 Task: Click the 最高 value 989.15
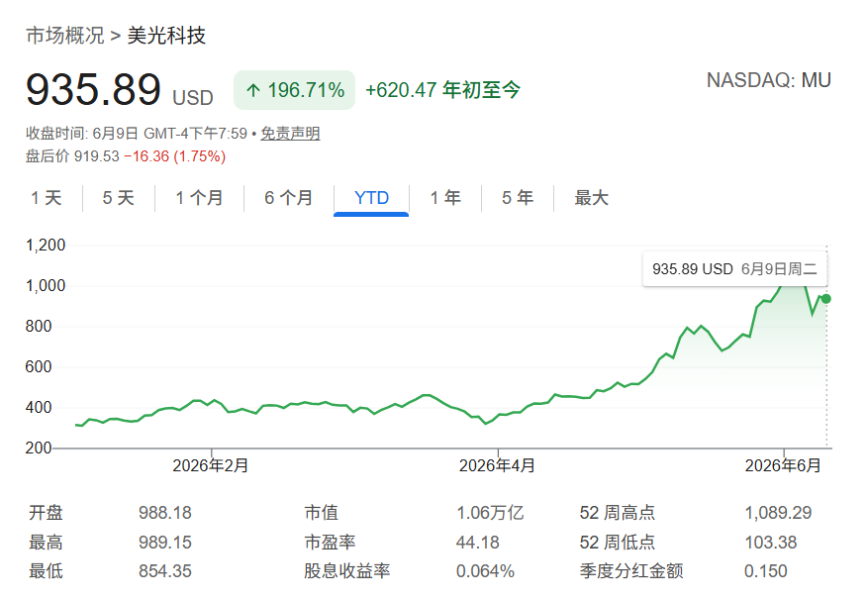click(x=165, y=542)
